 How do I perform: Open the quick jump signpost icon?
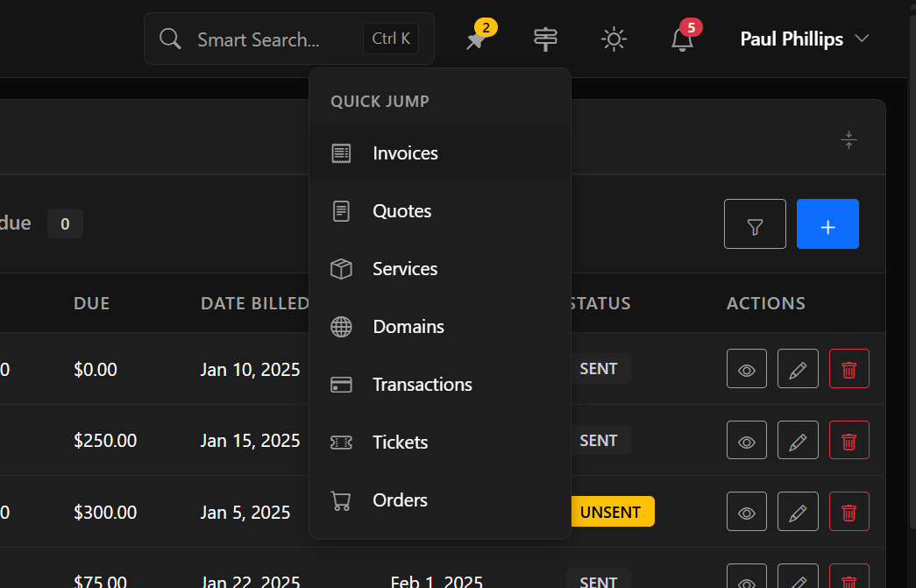545,39
